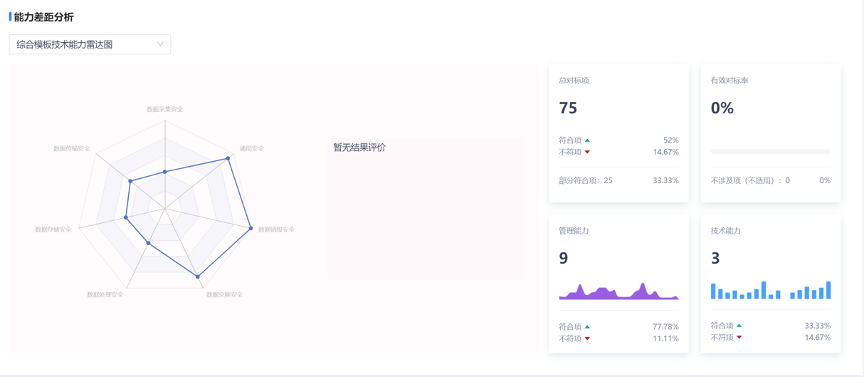This screenshot has width=864, height=377.
Task: Click the radar point on 数据采集安全 axis
Action: coord(165,172)
